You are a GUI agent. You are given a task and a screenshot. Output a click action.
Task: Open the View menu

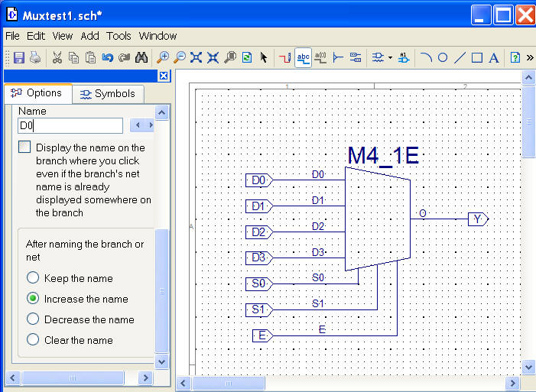(x=63, y=36)
